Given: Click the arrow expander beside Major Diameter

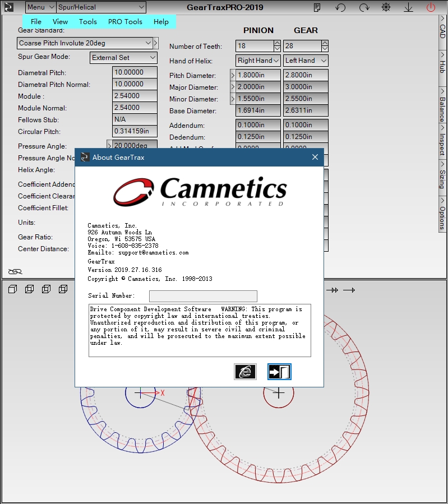Looking at the screenshot, I should (233, 87).
